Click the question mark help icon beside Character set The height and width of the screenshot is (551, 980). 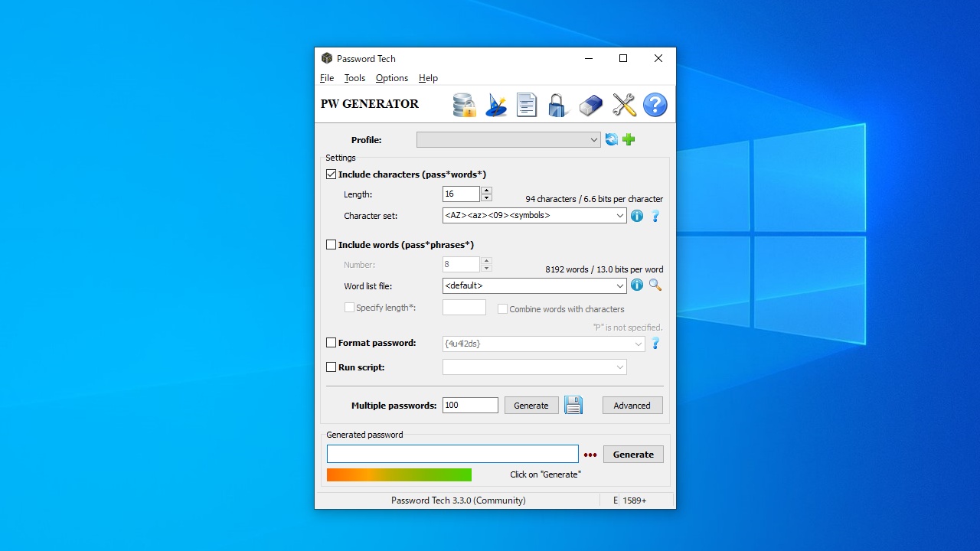click(655, 216)
